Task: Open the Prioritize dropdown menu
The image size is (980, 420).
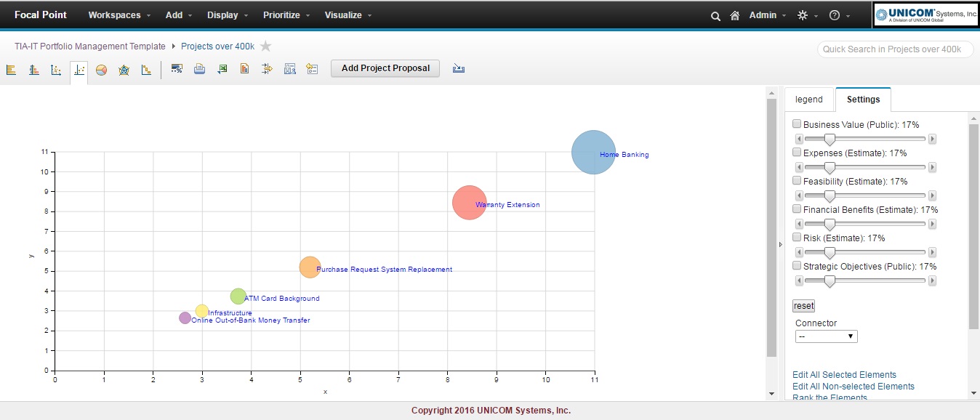Action: point(287,15)
